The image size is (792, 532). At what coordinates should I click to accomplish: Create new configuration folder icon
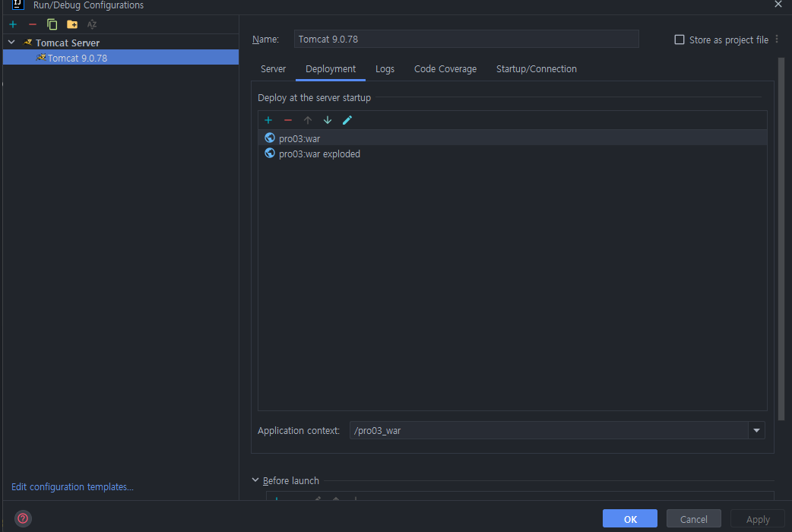coord(72,24)
